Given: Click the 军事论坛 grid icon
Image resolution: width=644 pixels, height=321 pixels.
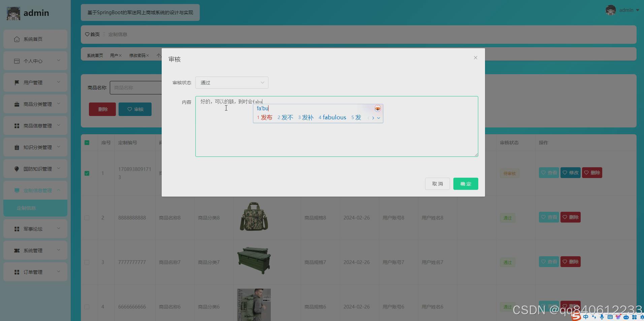Looking at the screenshot, I should pyautogui.click(x=17, y=229).
